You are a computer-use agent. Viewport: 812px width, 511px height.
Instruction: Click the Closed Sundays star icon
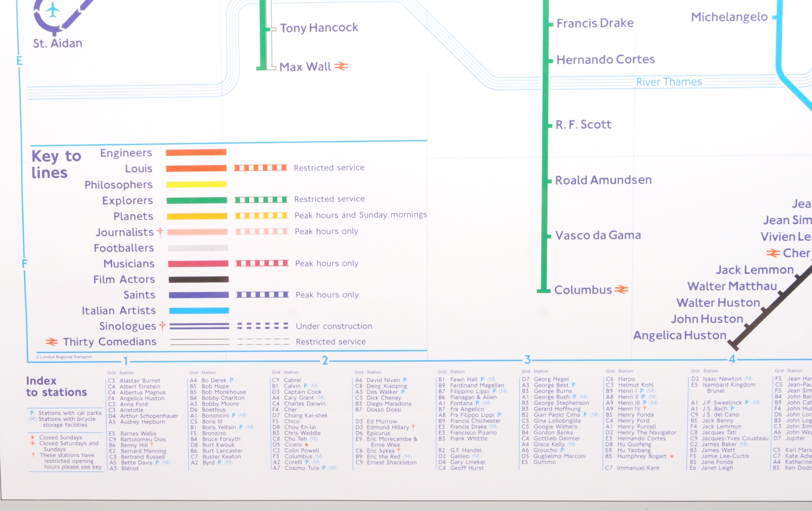(33, 437)
